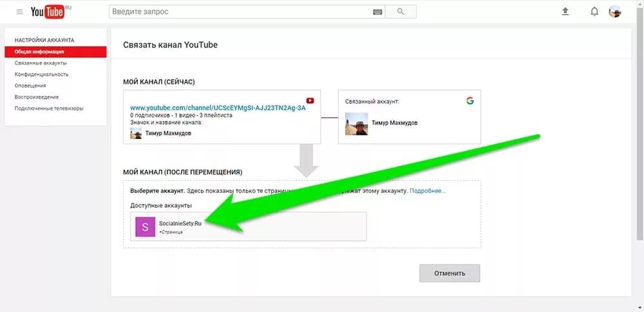The height and width of the screenshot is (312, 644).
Task: Click the red YouTube icon in channel card
Action: pyautogui.click(x=310, y=100)
